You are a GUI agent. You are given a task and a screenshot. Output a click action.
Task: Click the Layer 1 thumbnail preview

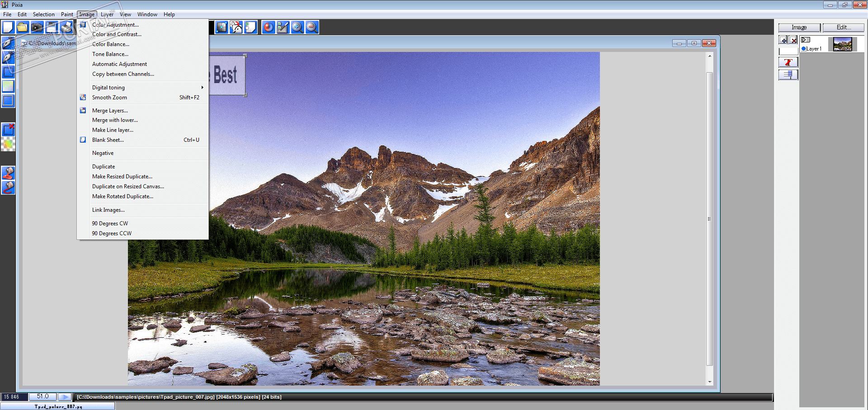click(x=842, y=44)
